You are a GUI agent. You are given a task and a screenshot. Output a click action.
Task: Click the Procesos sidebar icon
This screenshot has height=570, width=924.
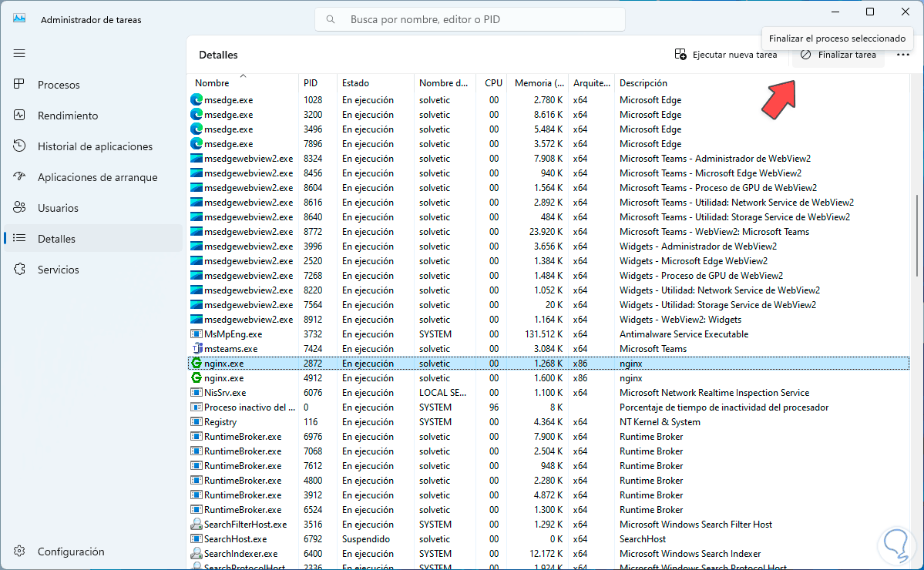pyautogui.click(x=19, y=84)
